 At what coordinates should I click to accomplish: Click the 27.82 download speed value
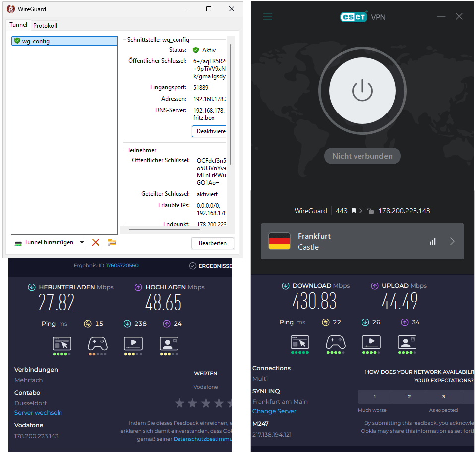point(57,303)
